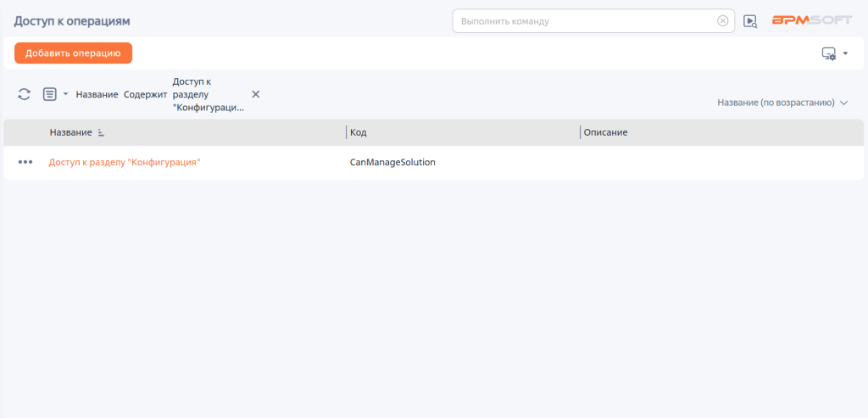Expand the filter menu dropdown arrow

65,94
